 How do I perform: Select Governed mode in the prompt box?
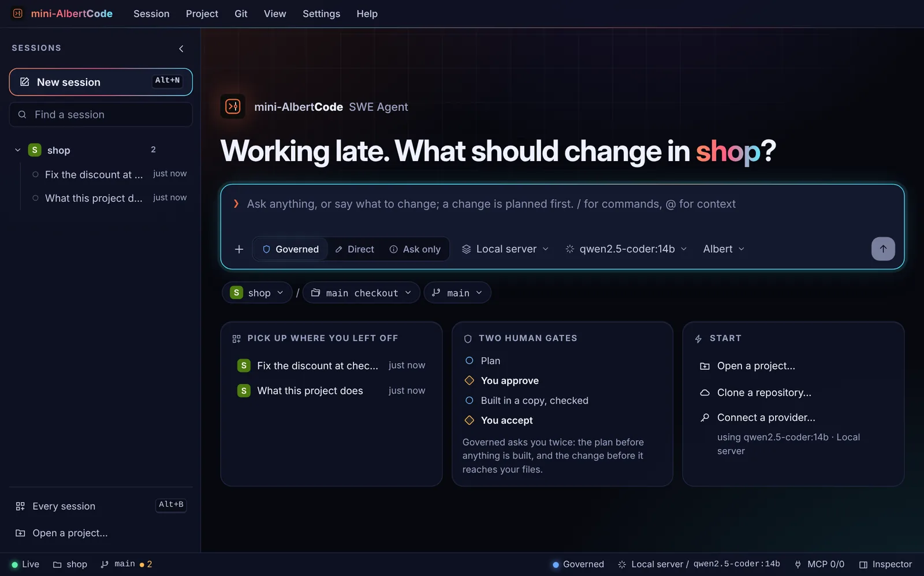290,249
